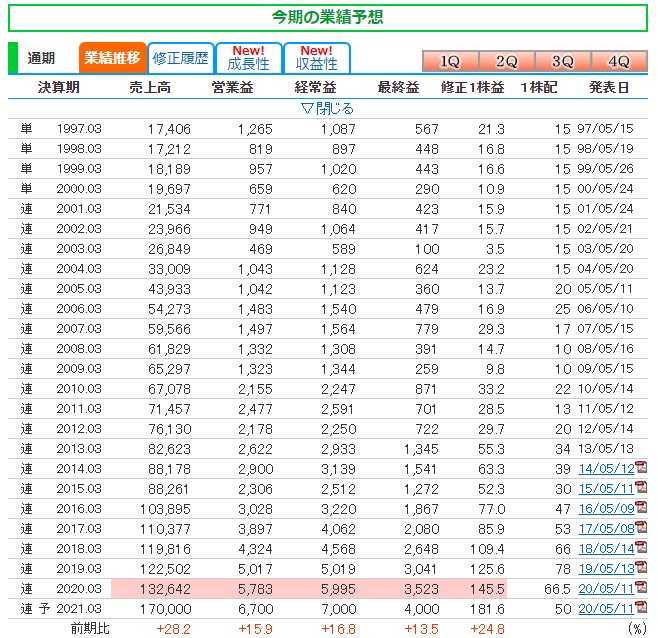658x638 pixels.
Task: Open the 14/05/12 announcement date link
Action: (x=606, y=468)
